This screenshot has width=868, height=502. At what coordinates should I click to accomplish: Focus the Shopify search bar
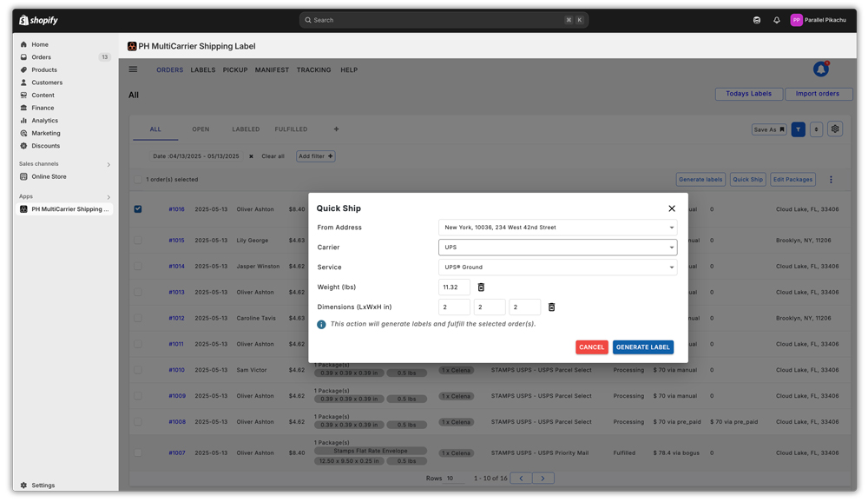tap(444, 20)
